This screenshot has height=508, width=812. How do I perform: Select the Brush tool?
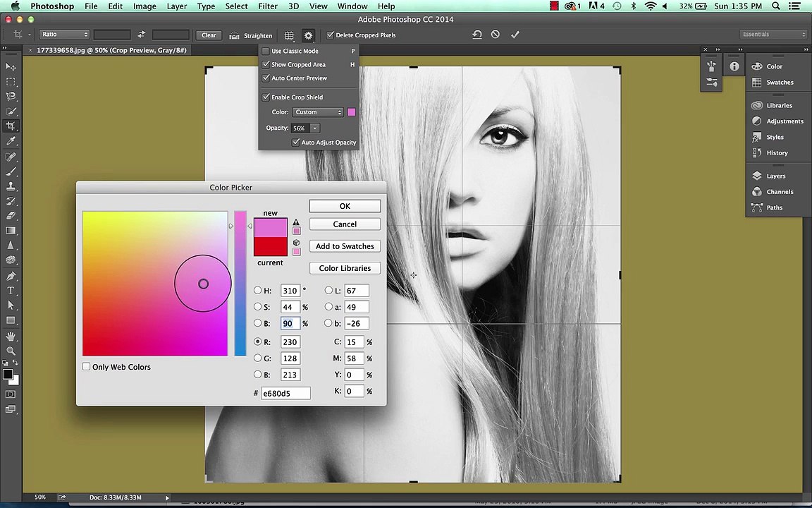[11, 171]
